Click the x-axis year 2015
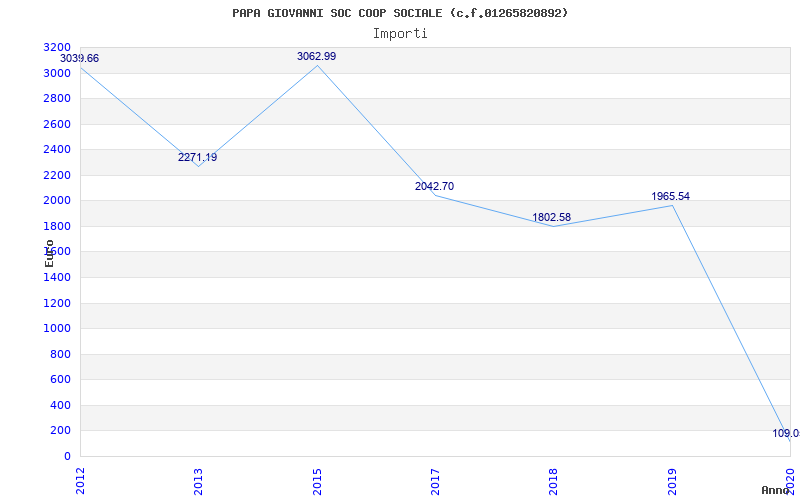This screenshot has height=500, width=800. (317, 481)
